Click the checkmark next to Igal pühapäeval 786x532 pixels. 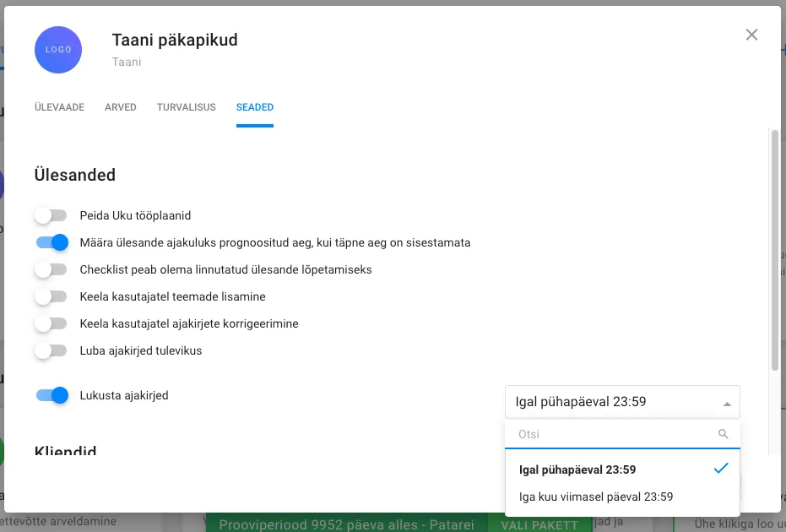click(720, 470)
